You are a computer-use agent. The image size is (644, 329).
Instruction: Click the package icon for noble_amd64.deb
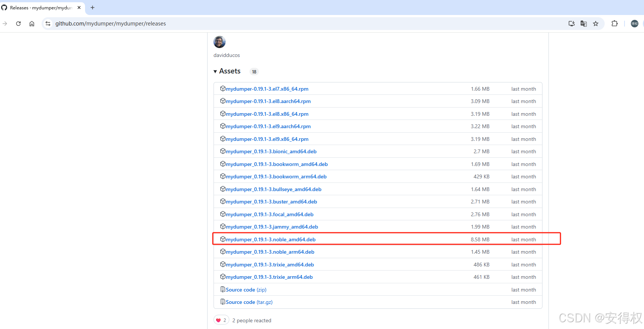point(223,239)
